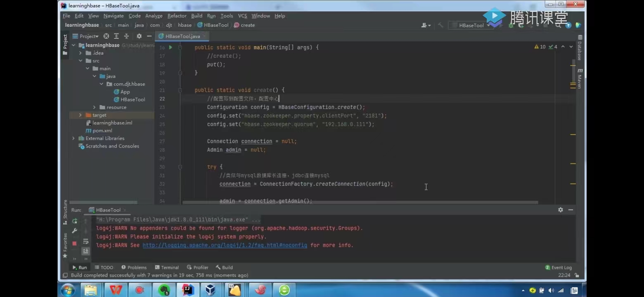The width and height of the screenshot is (644, 297).
Task: Minimize the Run panel with minus icon
Action: click(571, 210)
